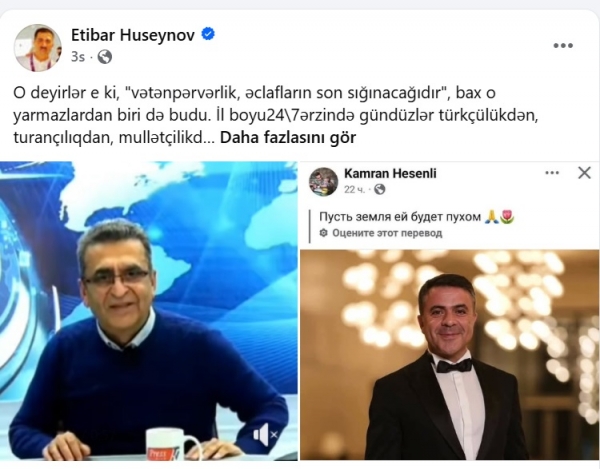The width and height of the screenshot is (600, 469).
Task: Click the blue verified badge next to Etibar Huseynov
Action: 208,34
